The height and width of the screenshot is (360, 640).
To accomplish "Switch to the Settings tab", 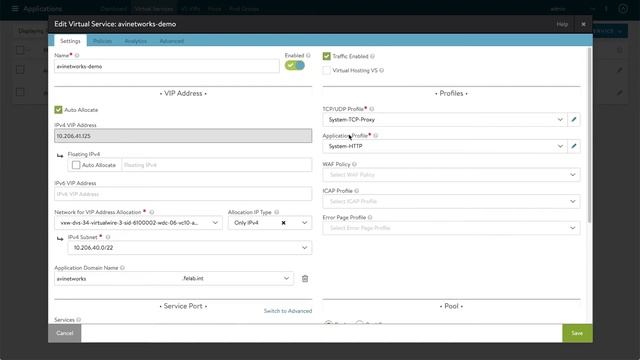I will [x=70, y=41].
